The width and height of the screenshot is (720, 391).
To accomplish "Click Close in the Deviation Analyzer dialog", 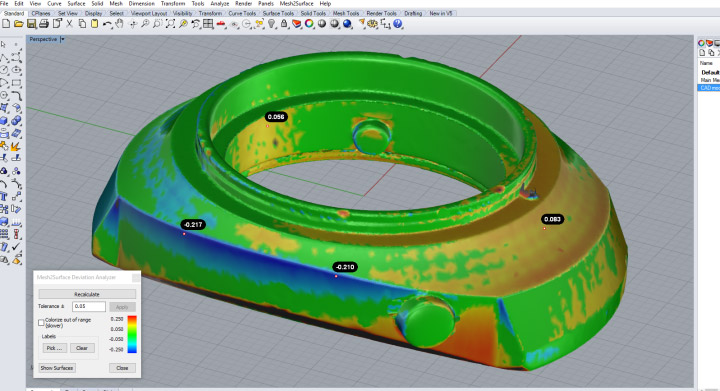I will (x=123, y=368).
